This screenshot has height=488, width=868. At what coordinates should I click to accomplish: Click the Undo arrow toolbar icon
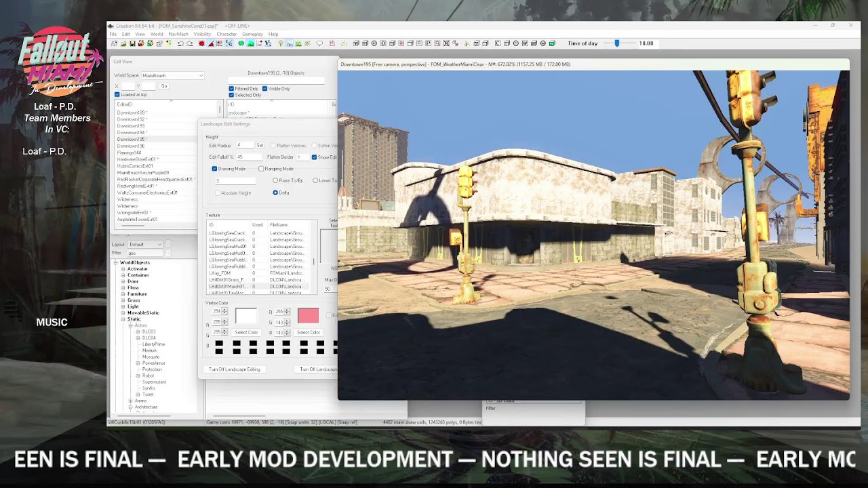pyautogui.click(x=180, y=43)
